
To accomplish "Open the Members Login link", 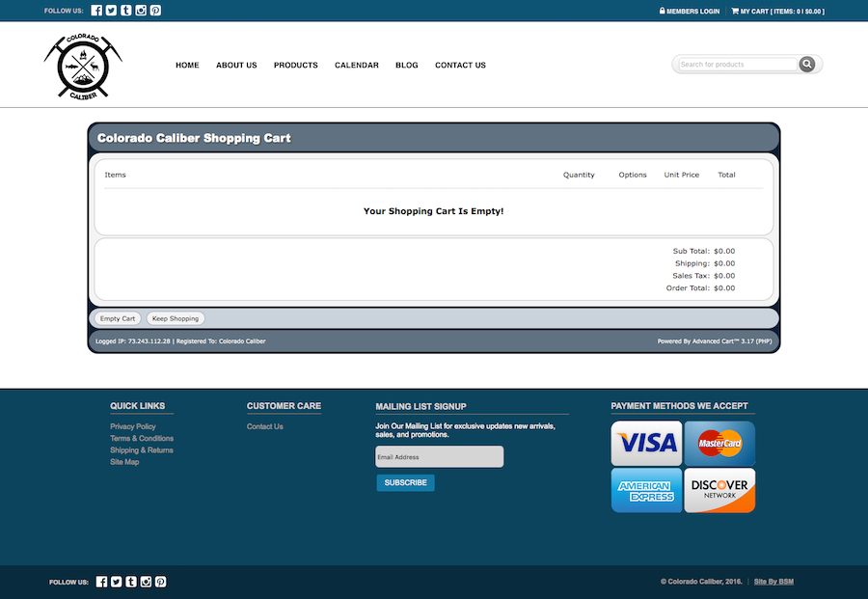I will point(690,11).
